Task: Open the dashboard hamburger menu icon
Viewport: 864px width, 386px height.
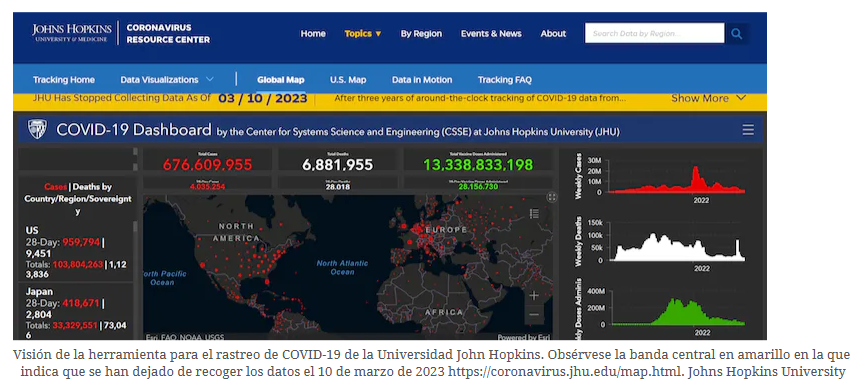Action: coord(748,130)
